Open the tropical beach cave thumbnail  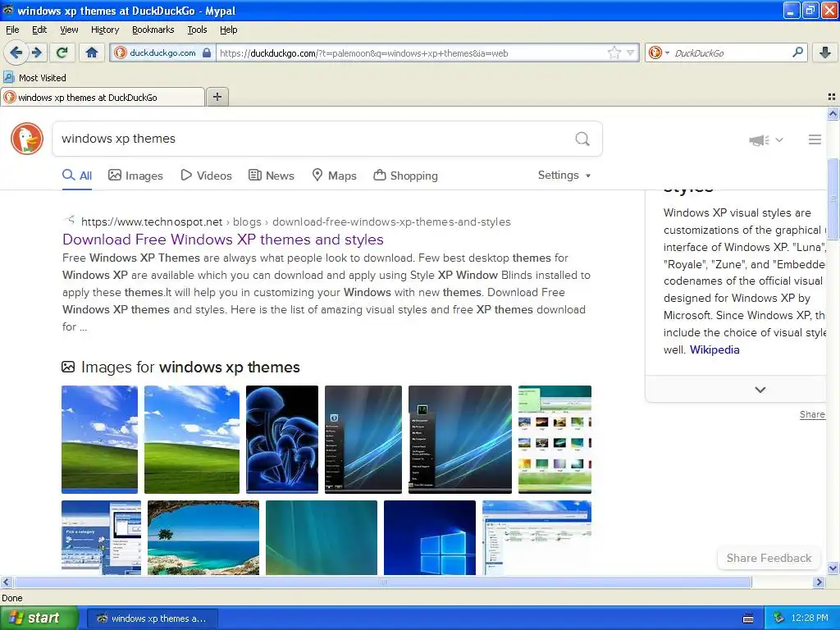(x=203, y=537)
